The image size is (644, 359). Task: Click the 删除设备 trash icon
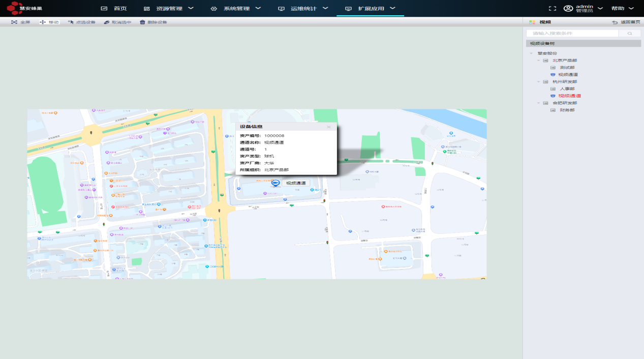pyautogui.click(x=143, y=22)
